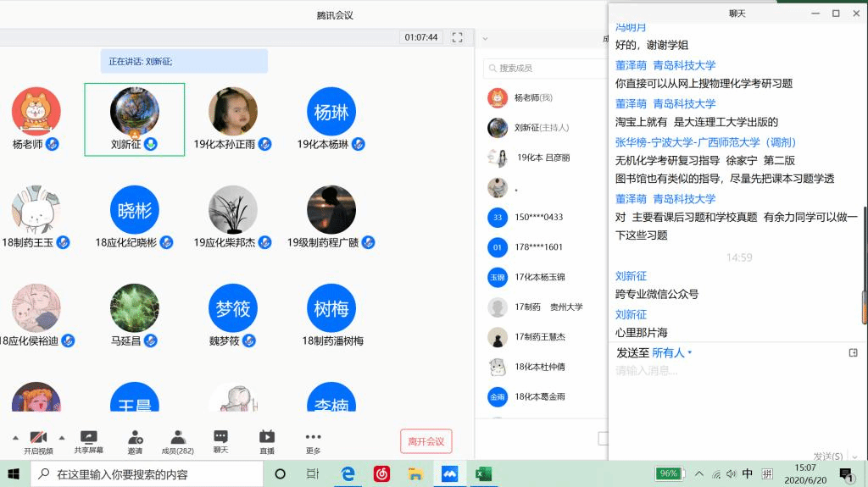Image resolution: width=868 pixels, height=487 pixels.
Task: Click the 邀请 invite icon
Action: tap(136, 440)
